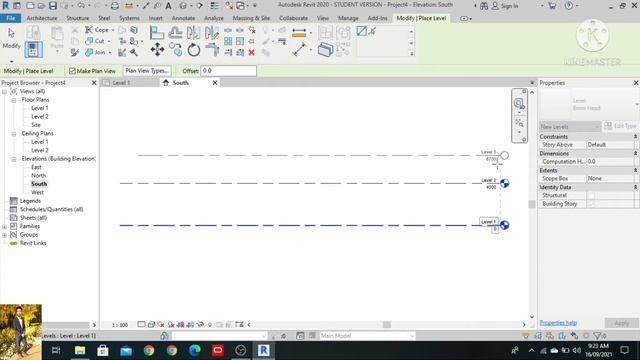Select the Copy tool icon
Screen dimensions: 640x360
click(176, 50)
